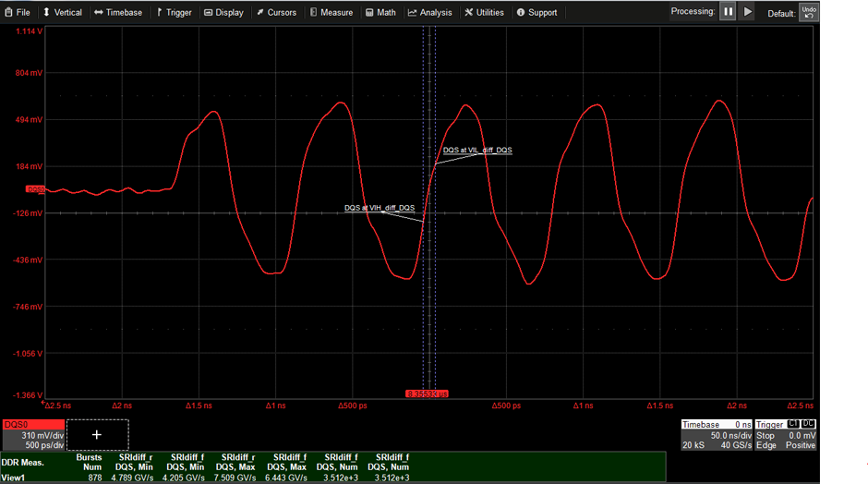Expand the Display menu

(x=223, y=12)
